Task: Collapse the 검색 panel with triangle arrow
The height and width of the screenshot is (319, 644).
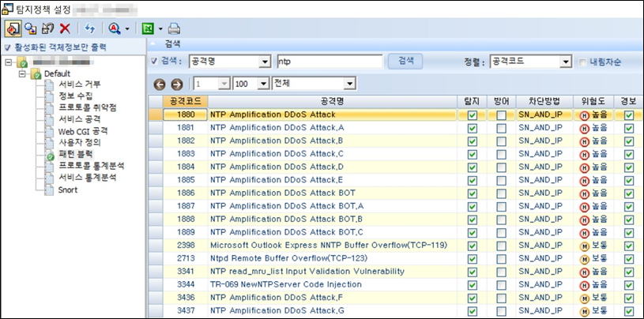Action: point(153,44)
